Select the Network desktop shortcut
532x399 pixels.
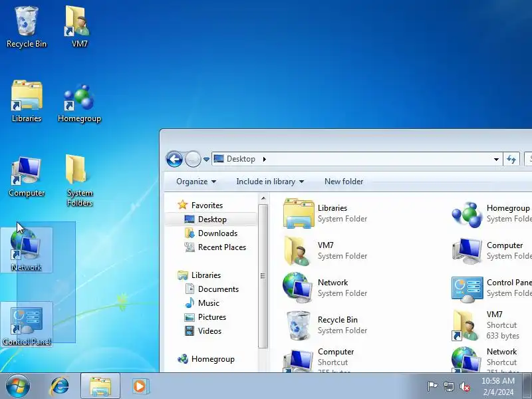tap(27, 250)
